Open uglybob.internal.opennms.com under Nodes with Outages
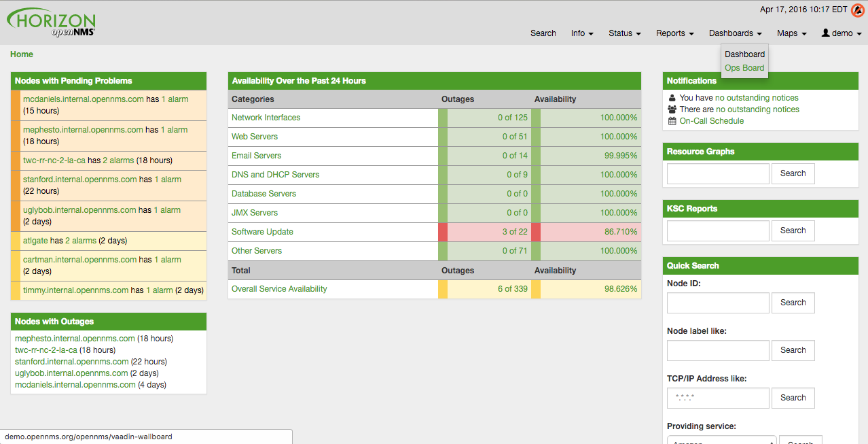This screenshot has height=444, width=868. (x=71, y=373)
